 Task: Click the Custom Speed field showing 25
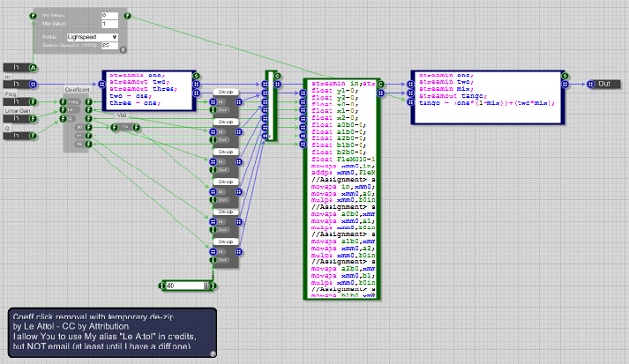pos(110,45)
